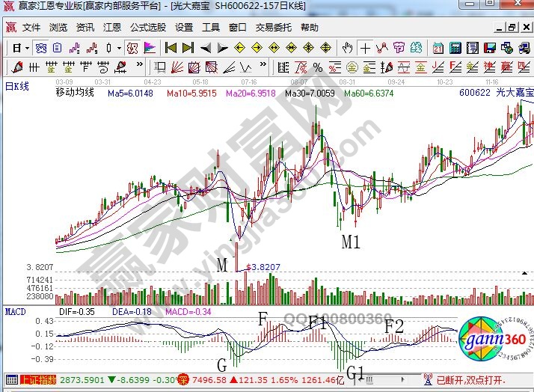
Task: Open the 交易委托 menu
Action: coord(273,27)
